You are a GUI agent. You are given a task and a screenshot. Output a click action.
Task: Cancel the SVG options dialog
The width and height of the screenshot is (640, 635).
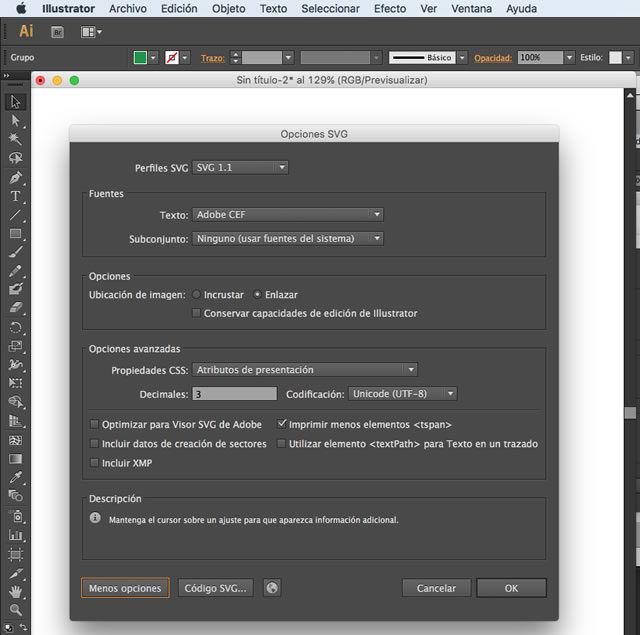pos(436,588)
